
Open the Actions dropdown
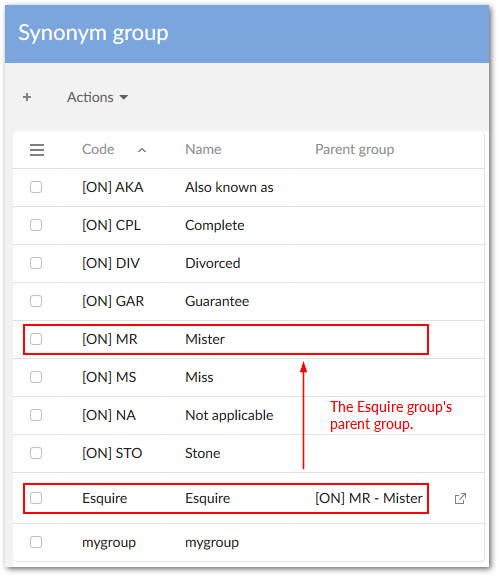(x=97, y=97)
